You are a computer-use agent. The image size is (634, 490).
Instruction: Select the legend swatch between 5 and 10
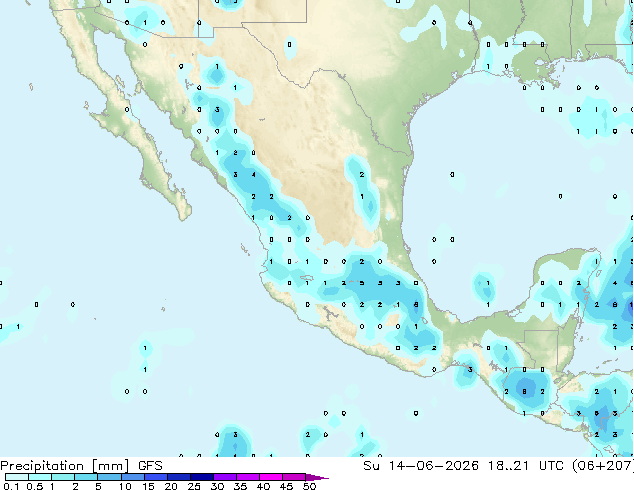click(109, 477)
